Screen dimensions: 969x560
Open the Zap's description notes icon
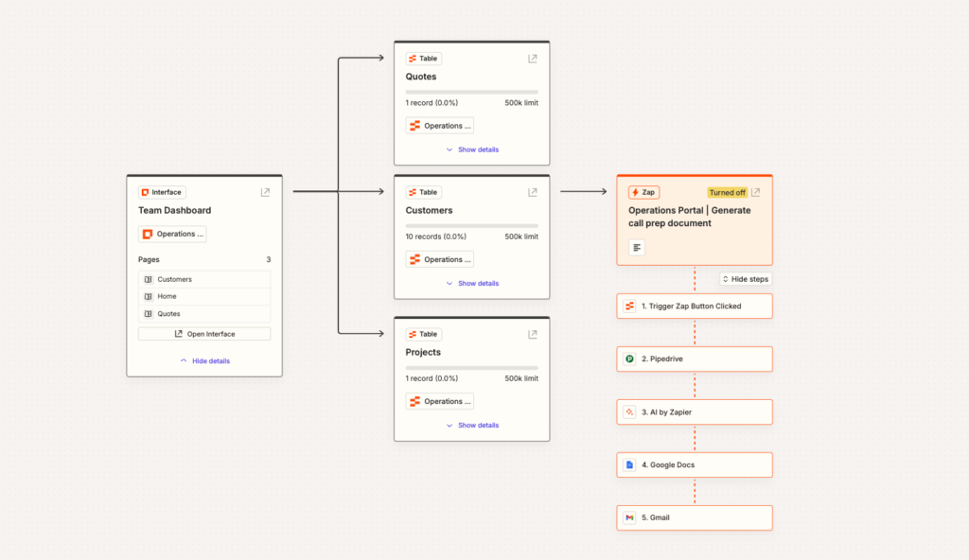[637, 248]
